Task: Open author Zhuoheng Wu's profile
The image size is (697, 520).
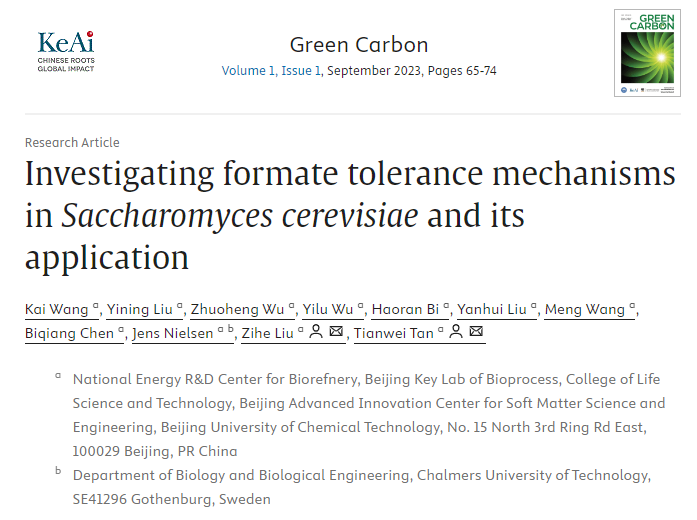Action: tap(237, 309)
